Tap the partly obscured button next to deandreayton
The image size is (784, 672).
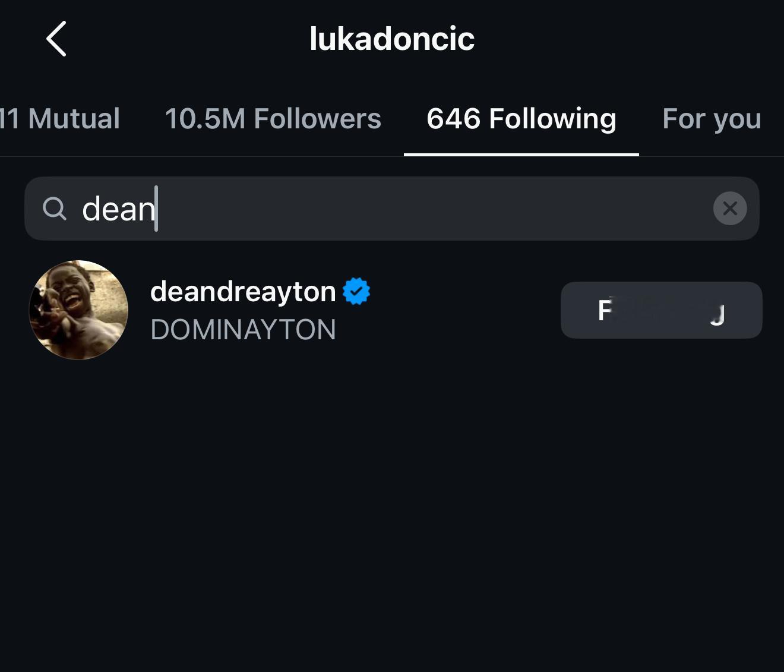(662, 310)
